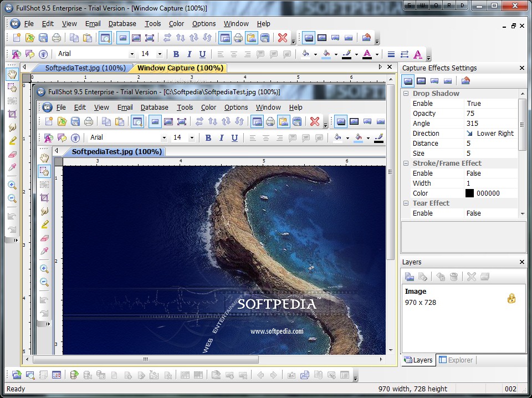Viewport: 532px width, 398px height.
Task: Click Zoom In magnifier in outer left palette
Action: click(12, 185)
